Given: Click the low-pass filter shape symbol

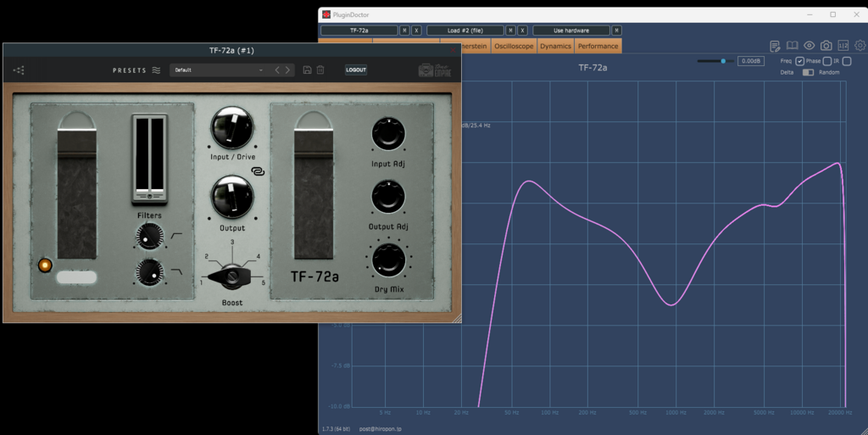Looking at the screenshot, I should point(176,271).
